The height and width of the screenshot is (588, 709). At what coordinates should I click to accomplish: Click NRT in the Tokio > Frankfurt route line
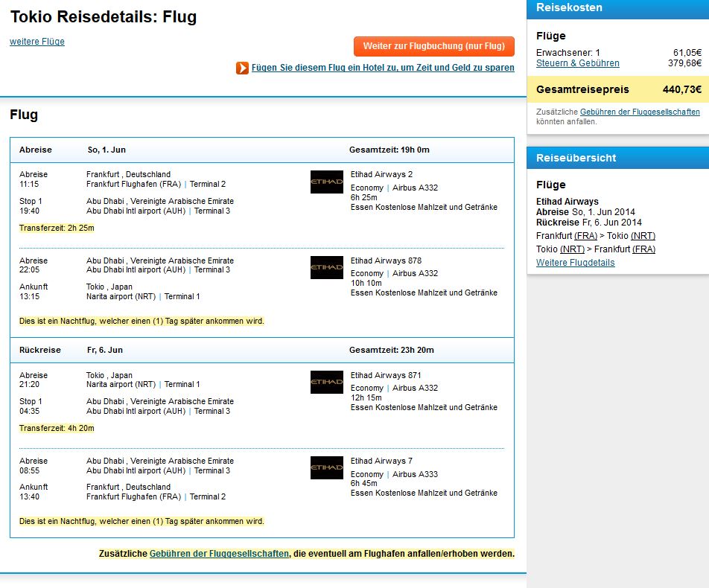point(572,249)
